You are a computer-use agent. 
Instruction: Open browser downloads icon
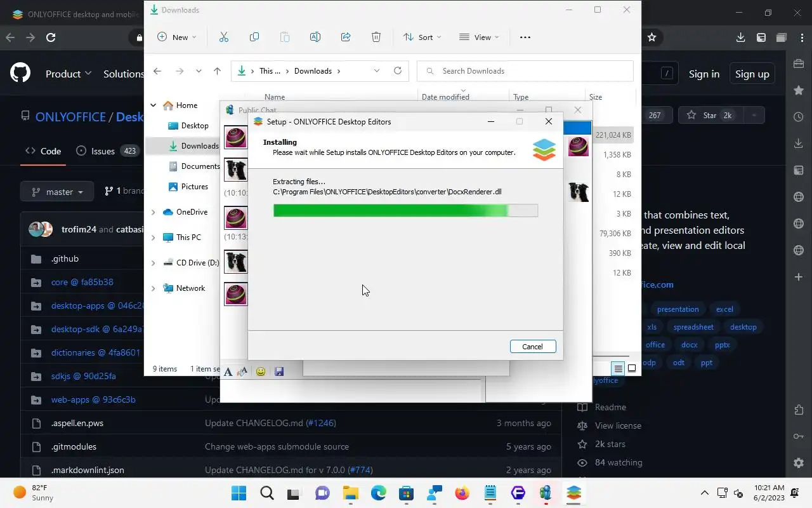740,37
